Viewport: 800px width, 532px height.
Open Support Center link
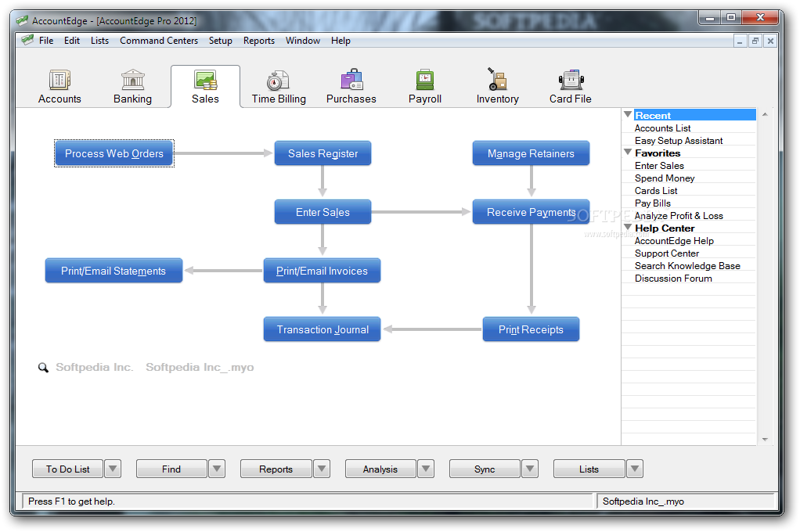click(x=666, y=253)
